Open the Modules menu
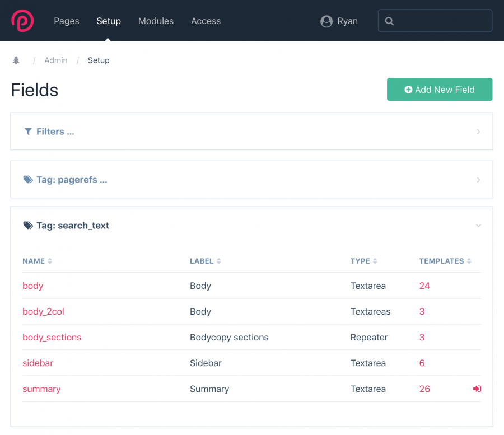 (156, 21)
